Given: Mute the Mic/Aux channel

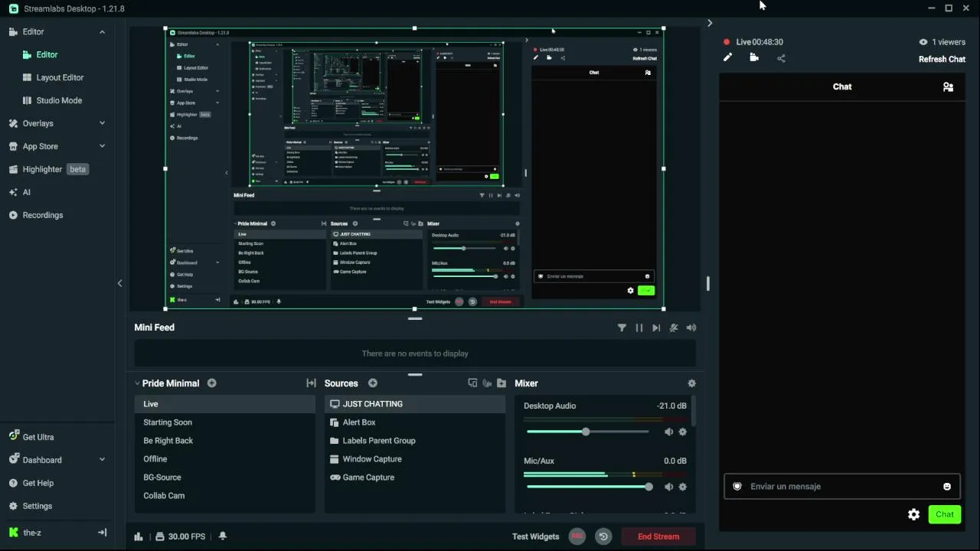Looking at the screenshot, I should [668, 487].
